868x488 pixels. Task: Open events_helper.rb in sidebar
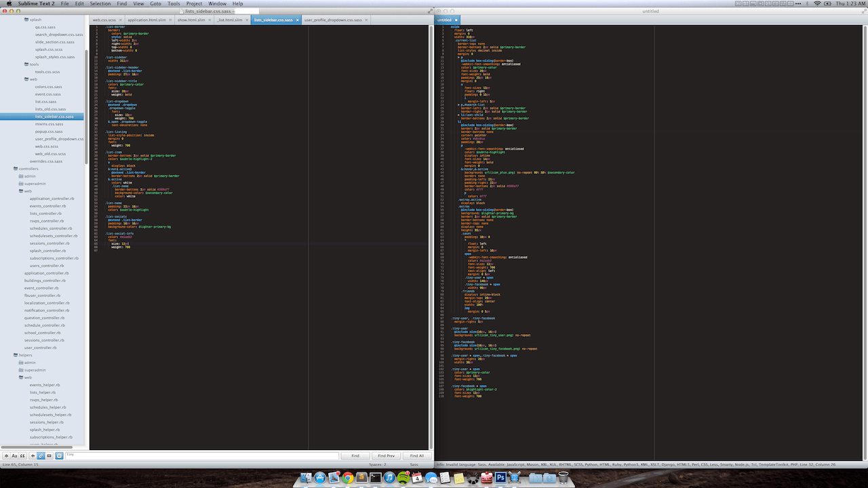pos(46,384)
